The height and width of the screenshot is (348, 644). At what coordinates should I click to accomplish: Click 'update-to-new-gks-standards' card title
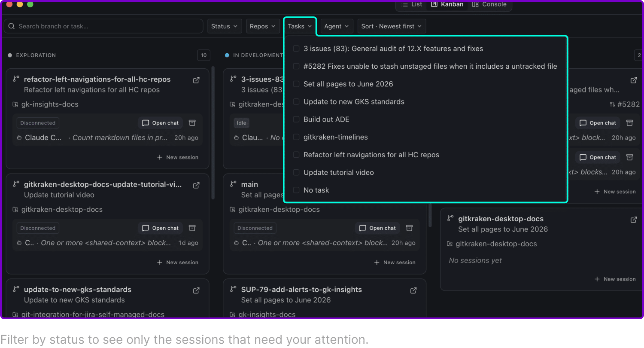[78, 290]
